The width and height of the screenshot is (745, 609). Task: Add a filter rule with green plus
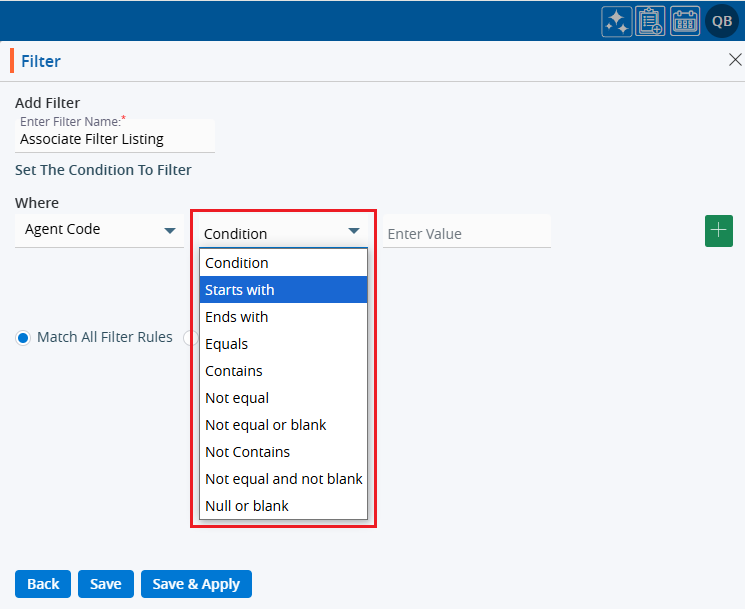(719, 230)
